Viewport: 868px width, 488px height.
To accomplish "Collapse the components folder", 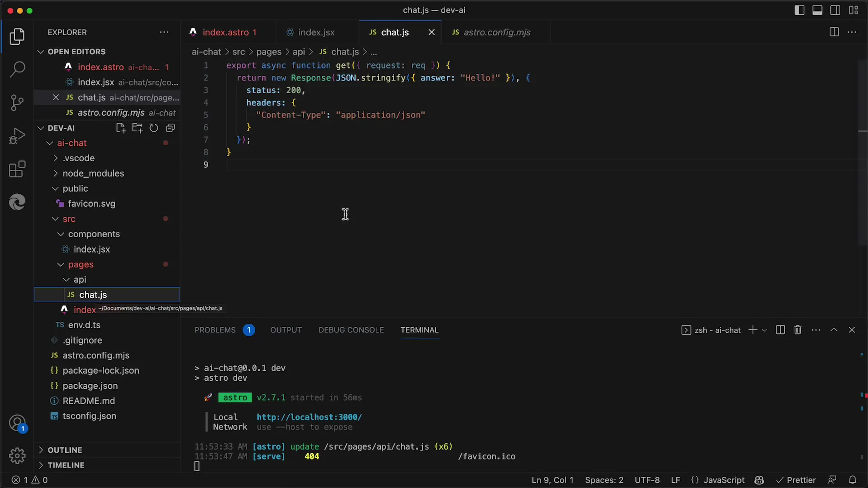I will click(x=107, y=234).
